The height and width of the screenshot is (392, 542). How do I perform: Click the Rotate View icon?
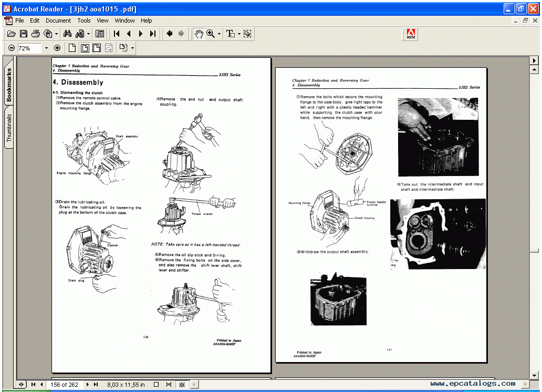coord(123,48)
